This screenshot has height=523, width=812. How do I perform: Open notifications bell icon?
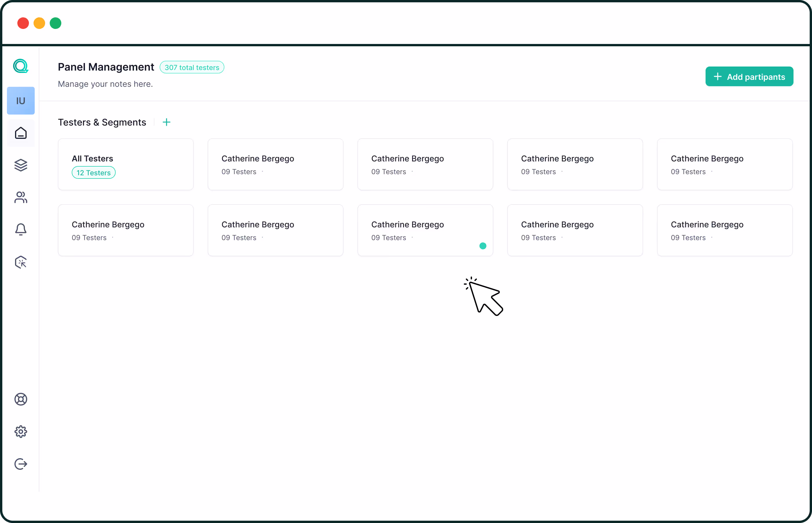(x=21, y=230)
